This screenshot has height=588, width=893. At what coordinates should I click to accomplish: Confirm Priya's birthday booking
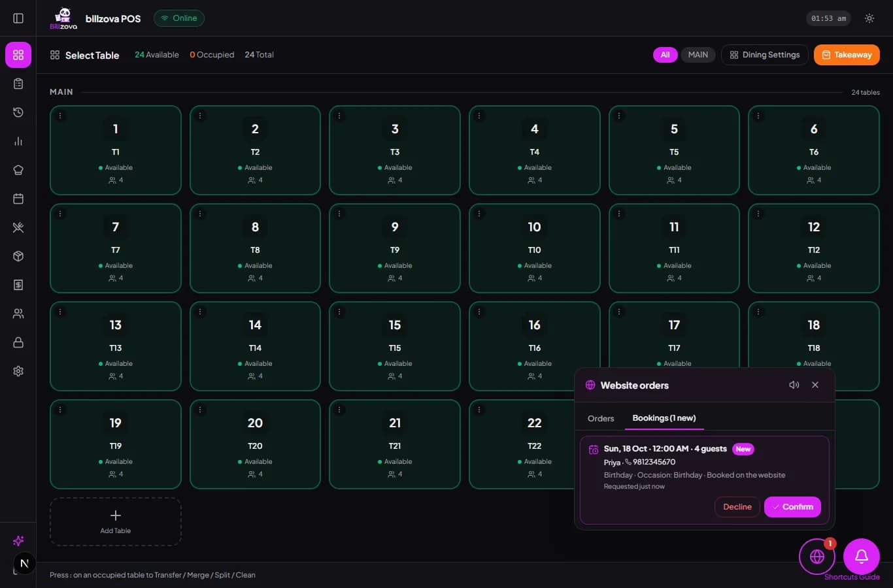[x=792, y=507]
